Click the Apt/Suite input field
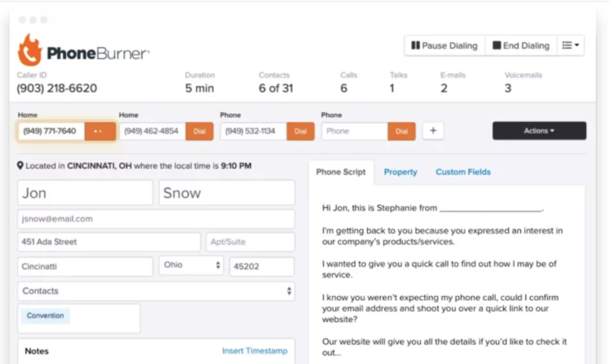The width and height of the screenshot is (609, 364). tap(250, 242)
